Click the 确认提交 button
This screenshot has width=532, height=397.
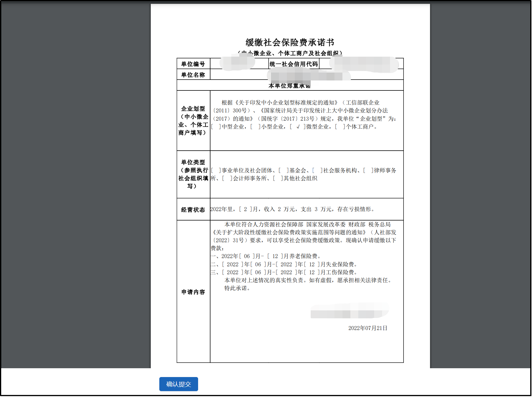(x=178, y=384)
